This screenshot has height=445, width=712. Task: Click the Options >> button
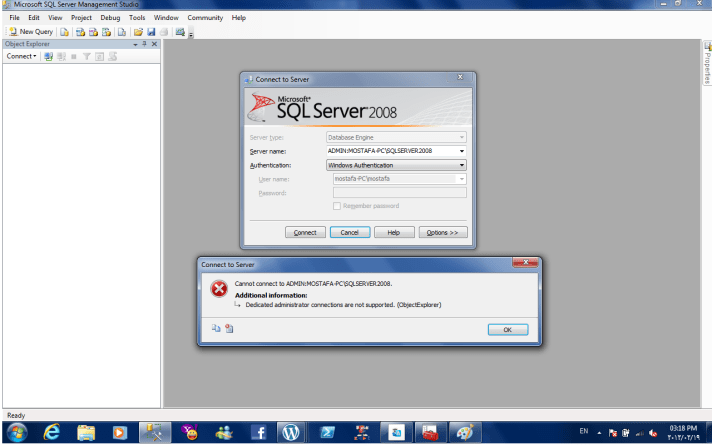click(x=443, y=232)
